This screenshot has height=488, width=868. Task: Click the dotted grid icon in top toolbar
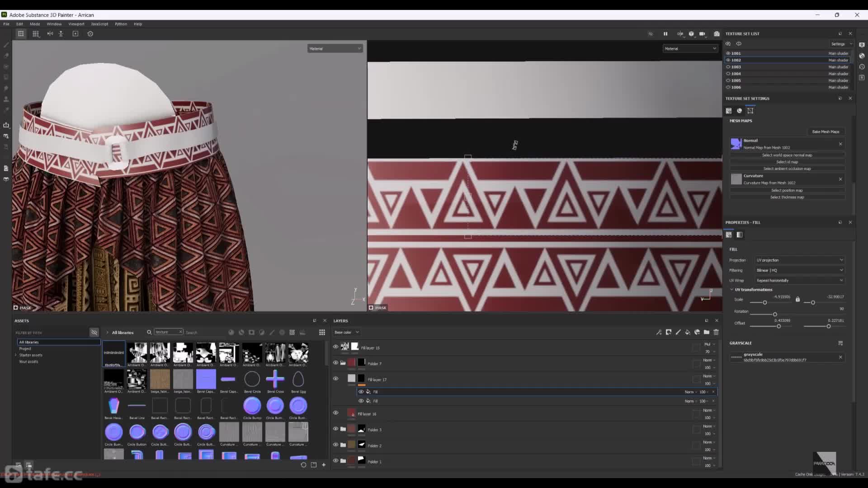coord(36,33)
